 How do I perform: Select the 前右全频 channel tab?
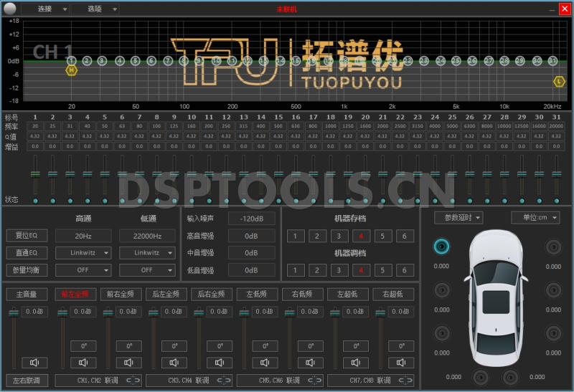(121, 294)
